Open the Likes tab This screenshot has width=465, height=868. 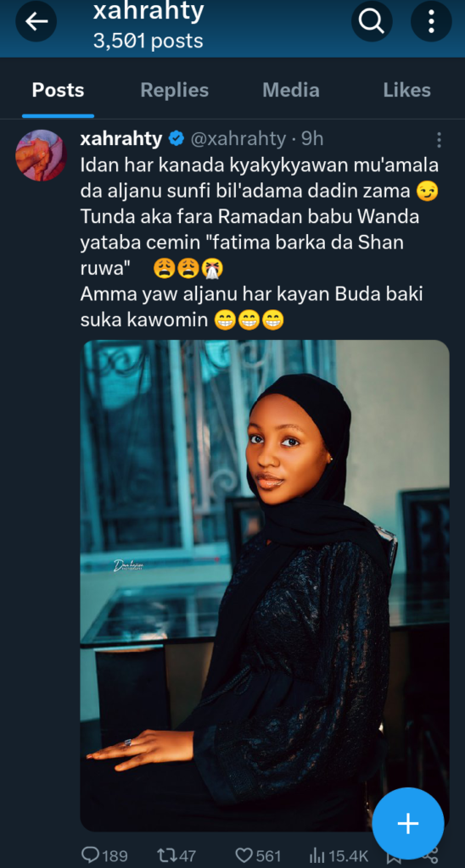(406, 90)
